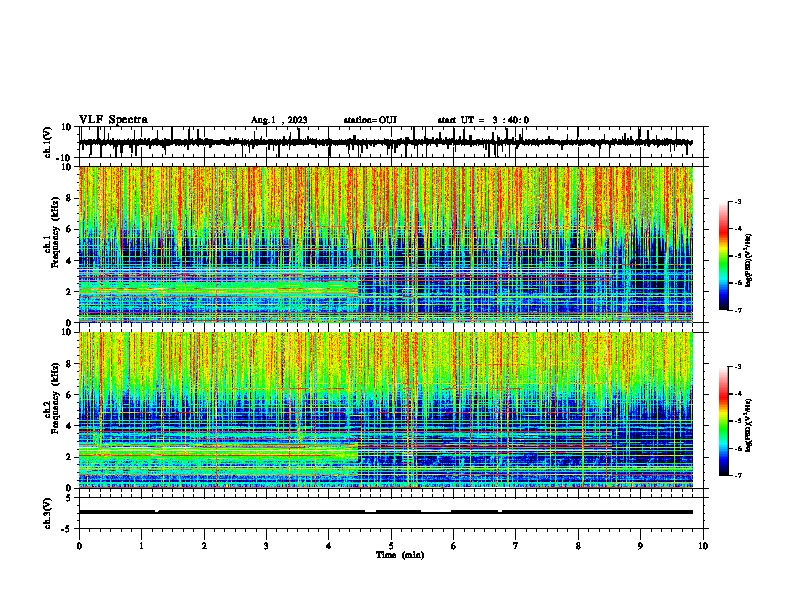Click the "2" kHz tick on ch.2 spectrogram axis
The width and height of the screenshot is (792, 612).
click(x=69, y=457)
